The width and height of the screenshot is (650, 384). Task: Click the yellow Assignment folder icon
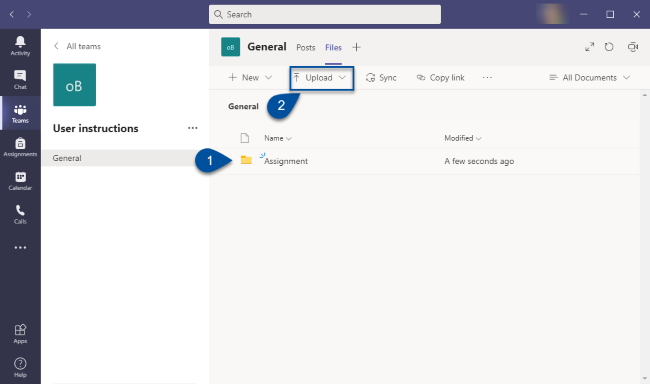[x=246, y=160]
